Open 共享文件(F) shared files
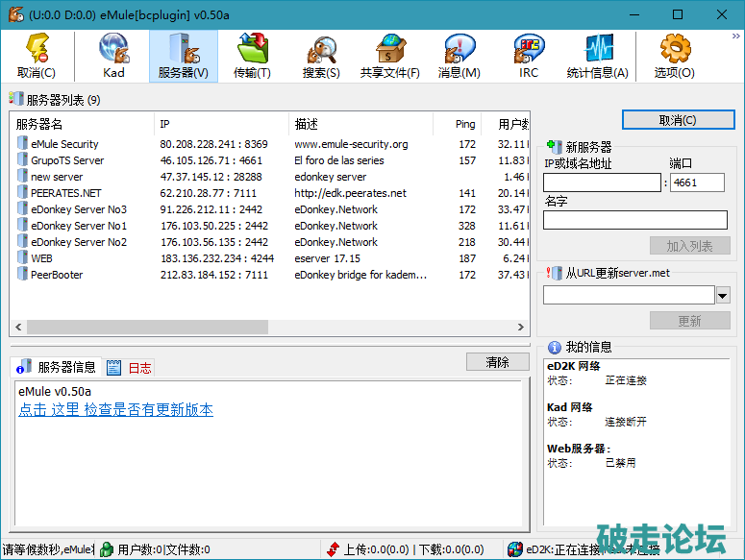745x560 pixels. [x=389, y=56]
